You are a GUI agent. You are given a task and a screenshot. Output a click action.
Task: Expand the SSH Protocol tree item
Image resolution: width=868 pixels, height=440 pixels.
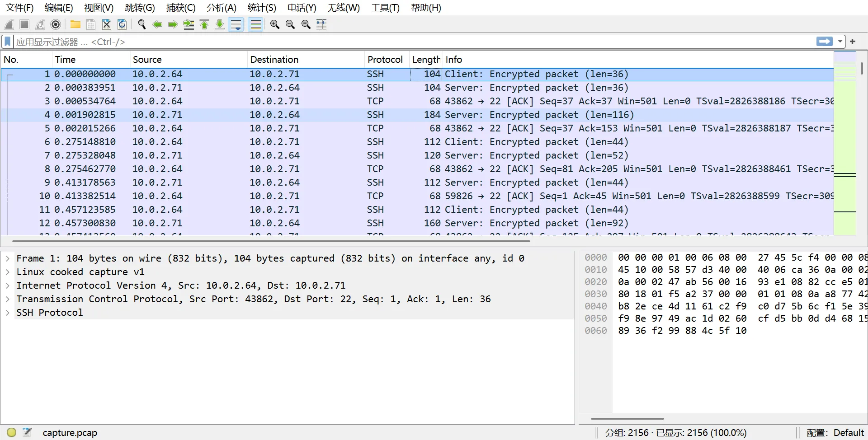[8, 313]
